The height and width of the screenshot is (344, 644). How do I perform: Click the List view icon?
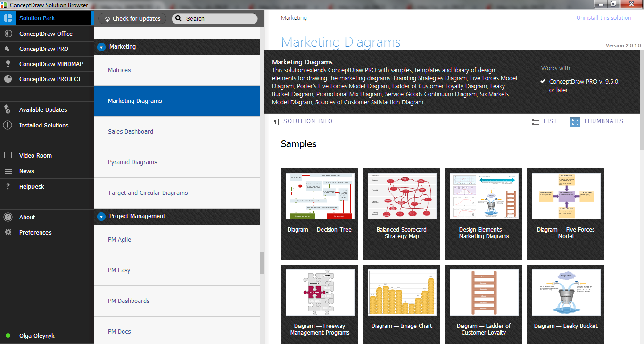click(535, 122)
